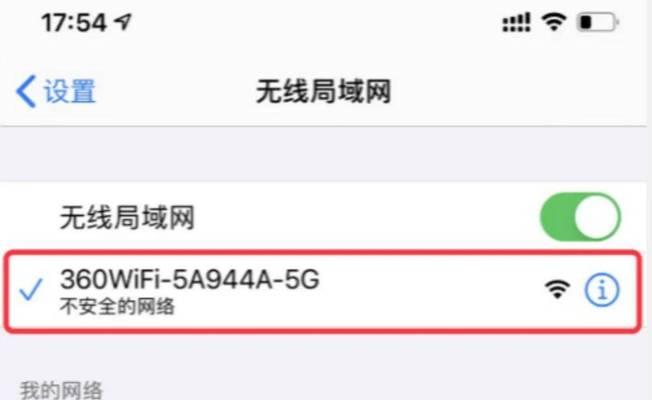This screenshot has width=652, height=400.
Task: Tap the cellular signal bars icon
Action: click(x=516, y=22)
